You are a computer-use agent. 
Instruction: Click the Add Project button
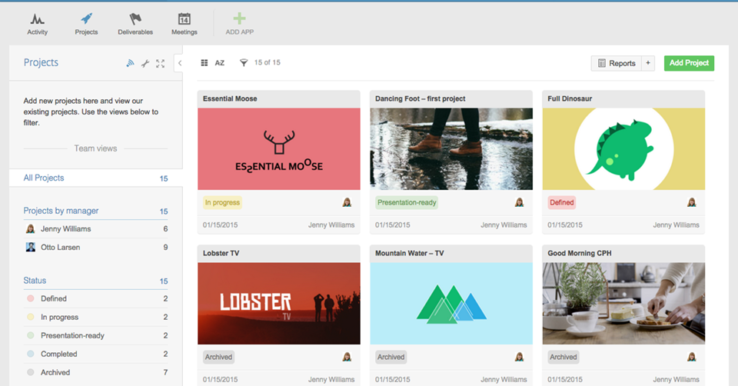pyautogui.click(x=689, y=63)
